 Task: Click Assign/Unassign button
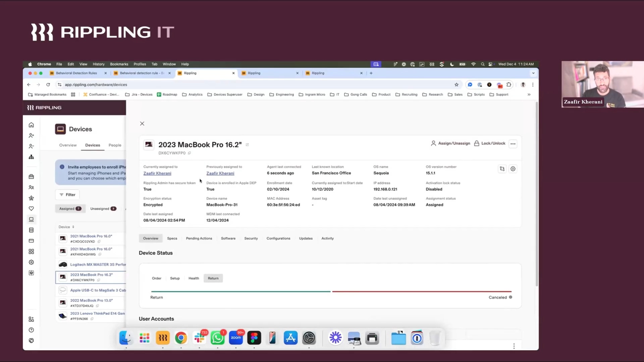click(x=450, y=143)
